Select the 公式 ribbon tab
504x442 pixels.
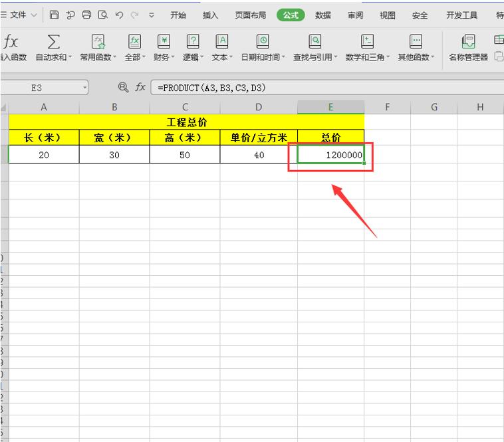[x=291, y=15]
